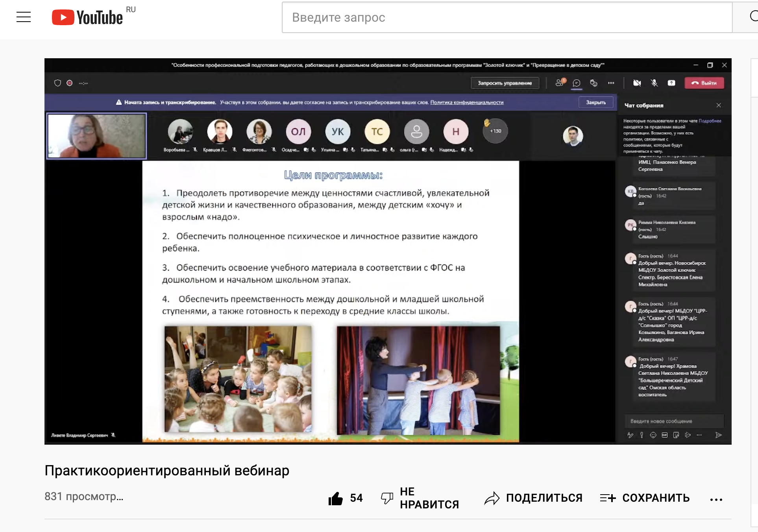Save video with СОХРАНИТЬ button
The height and width of the screenshot is (532, 758).
tap(645, 498)
